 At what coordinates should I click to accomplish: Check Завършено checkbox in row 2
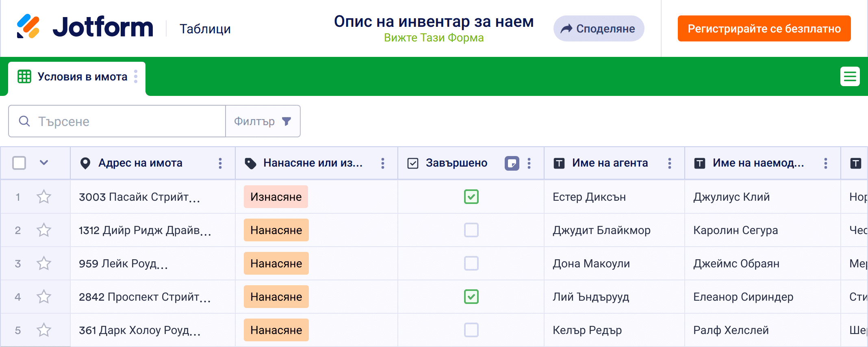[x=471, y=230]
